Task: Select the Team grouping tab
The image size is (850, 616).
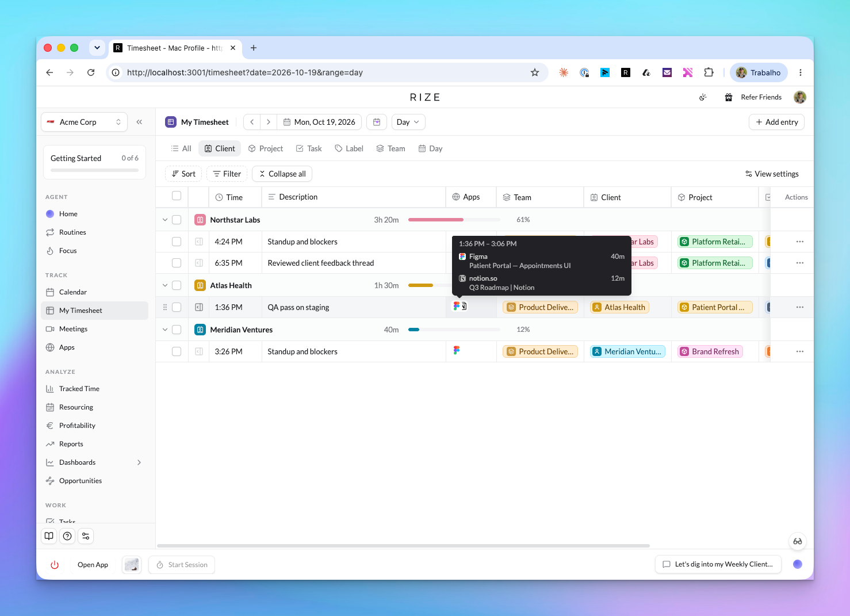Action: tap(391, 148)
